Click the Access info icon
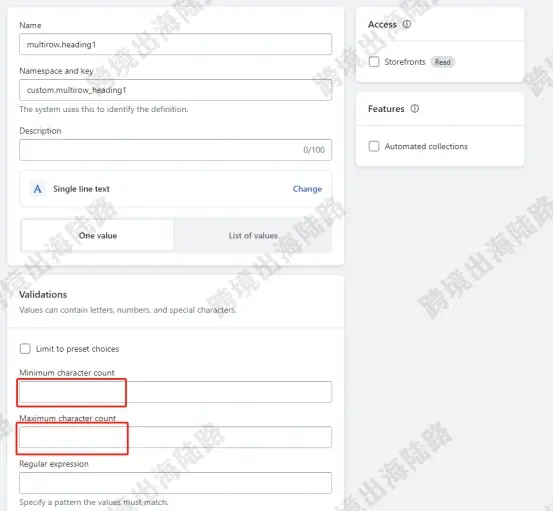The height and width of the screenshot is (511, 554). [407, 24]
